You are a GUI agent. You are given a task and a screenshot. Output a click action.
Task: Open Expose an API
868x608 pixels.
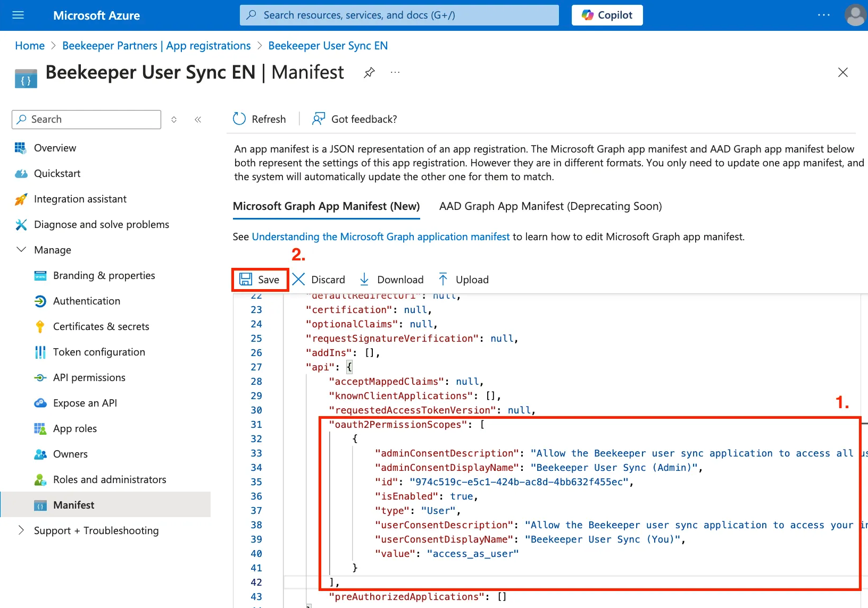coord(85,403)
